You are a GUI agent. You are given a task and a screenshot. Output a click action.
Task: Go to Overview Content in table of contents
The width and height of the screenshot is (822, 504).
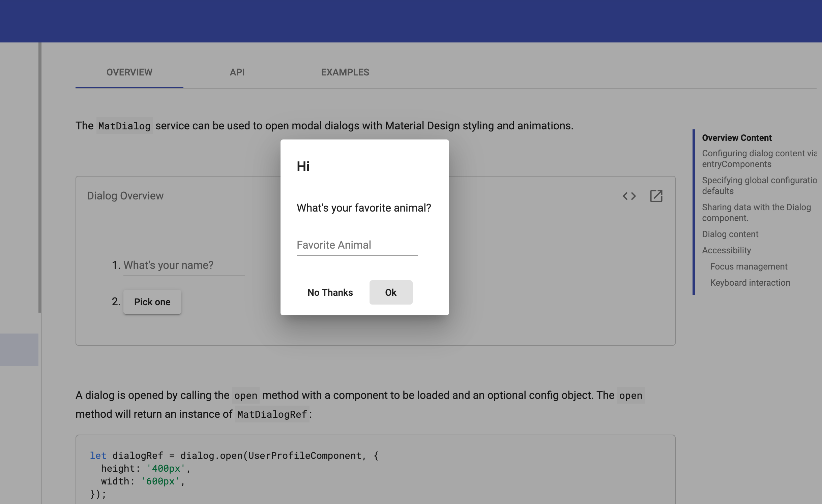click(737, 138)
